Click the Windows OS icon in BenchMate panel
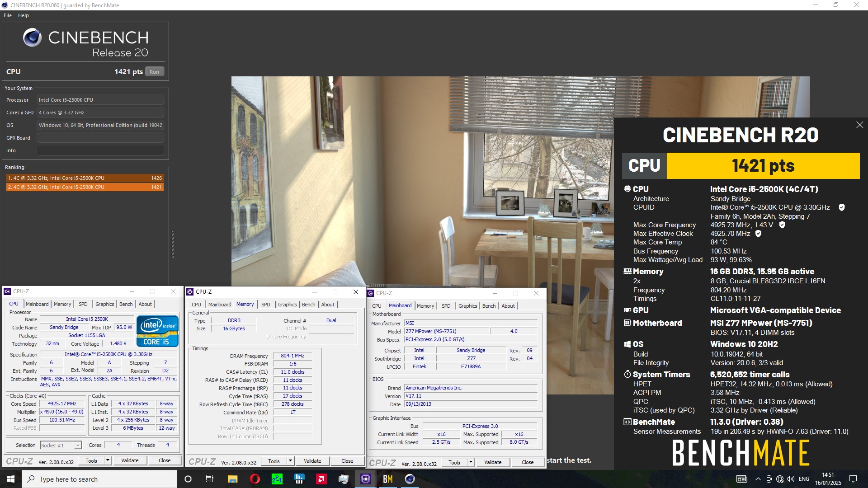The height and width of the screenshot is (488, 868). click(627, 344)
